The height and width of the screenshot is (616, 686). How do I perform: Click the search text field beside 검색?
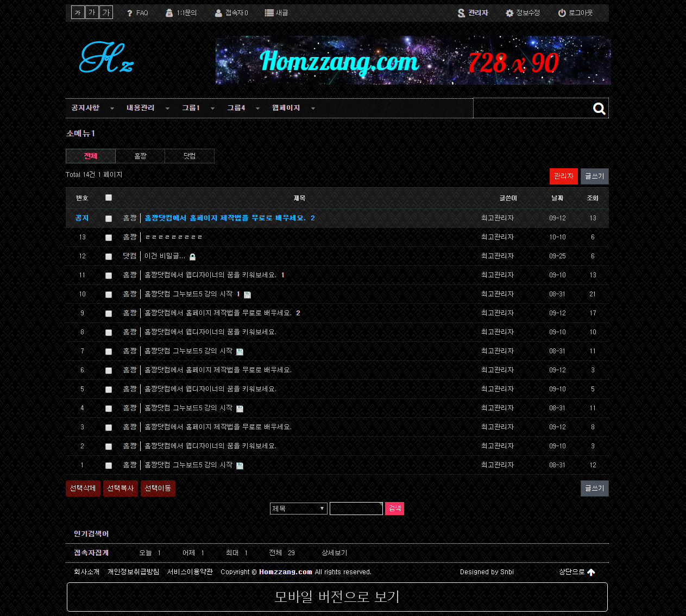coord(356,509)
